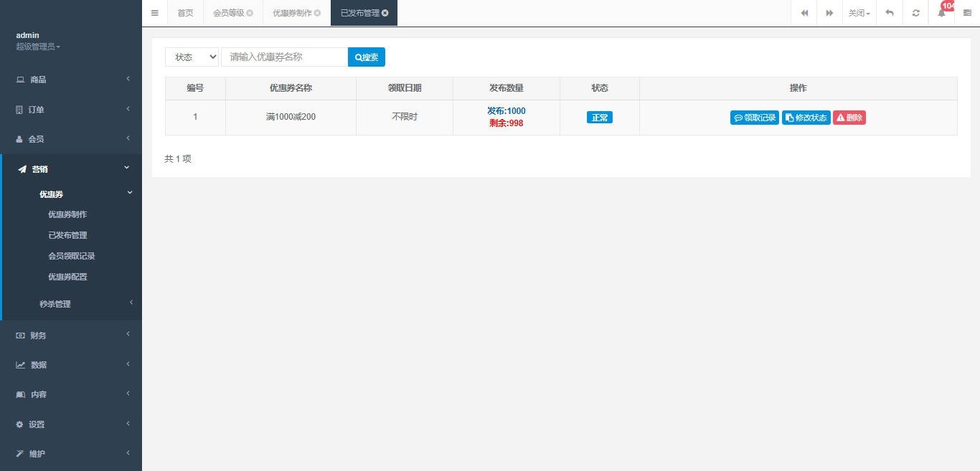Expand the 商品 sidebar menu

(x=71, y=80)
